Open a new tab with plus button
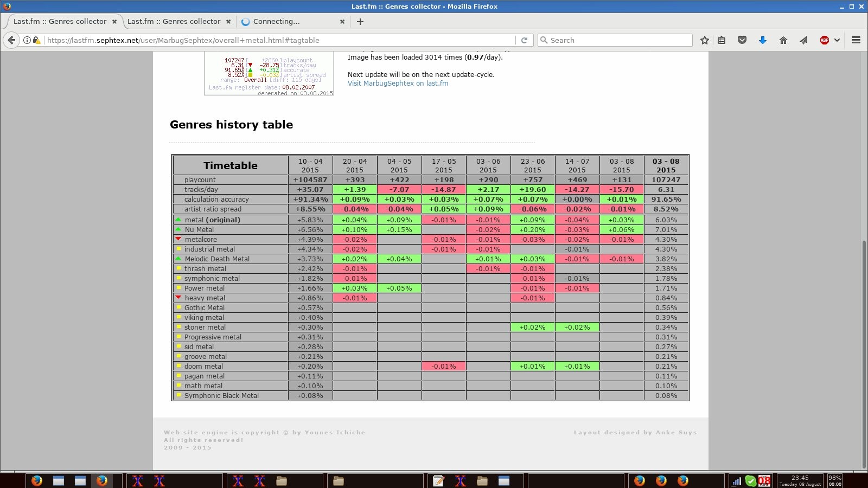The height and width of the screenshot is (488, 868). [x=360, y=22]
